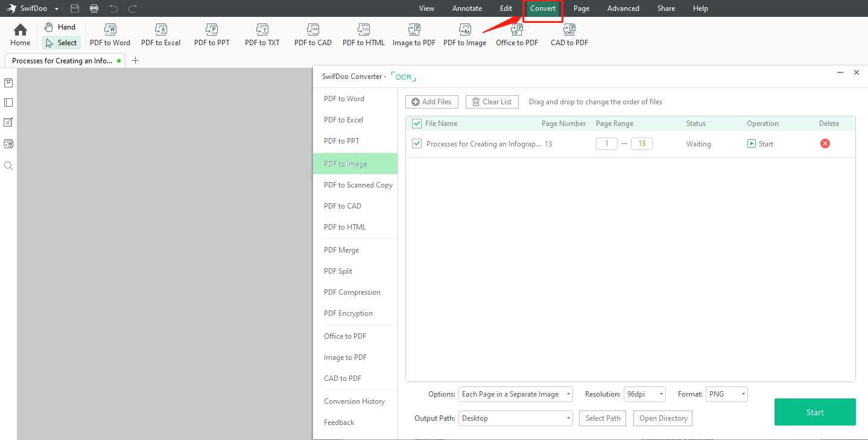The height and width of the screenshot is (440, 868).
Task: Click the Add Files button
Action: coord(432,102)
